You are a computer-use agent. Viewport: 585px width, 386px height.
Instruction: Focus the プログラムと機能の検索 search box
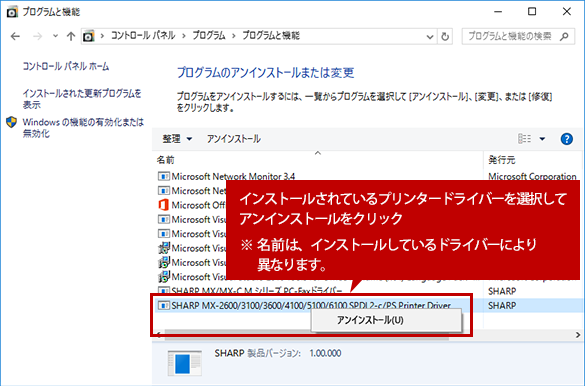click(x=518, y=36)
